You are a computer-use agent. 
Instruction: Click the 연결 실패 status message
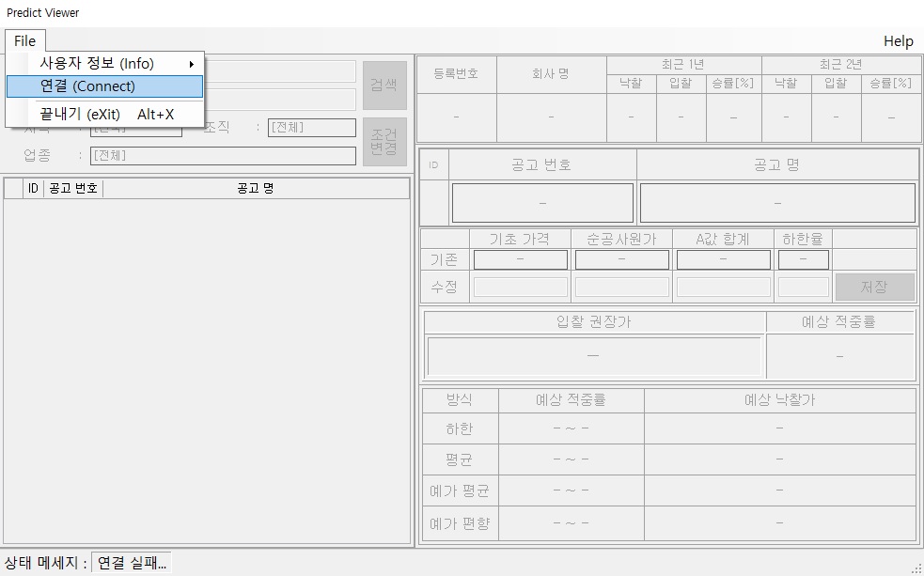(132, 564)
